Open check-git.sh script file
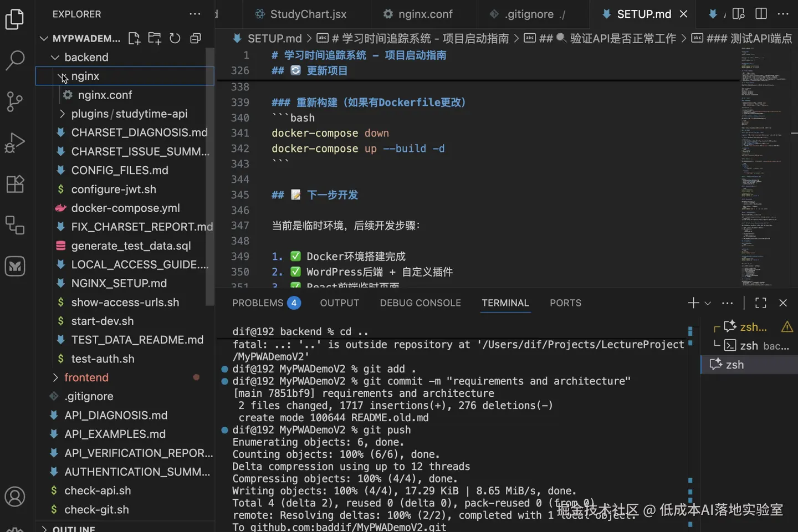This screenshot has width=798, height=532. 96,509
